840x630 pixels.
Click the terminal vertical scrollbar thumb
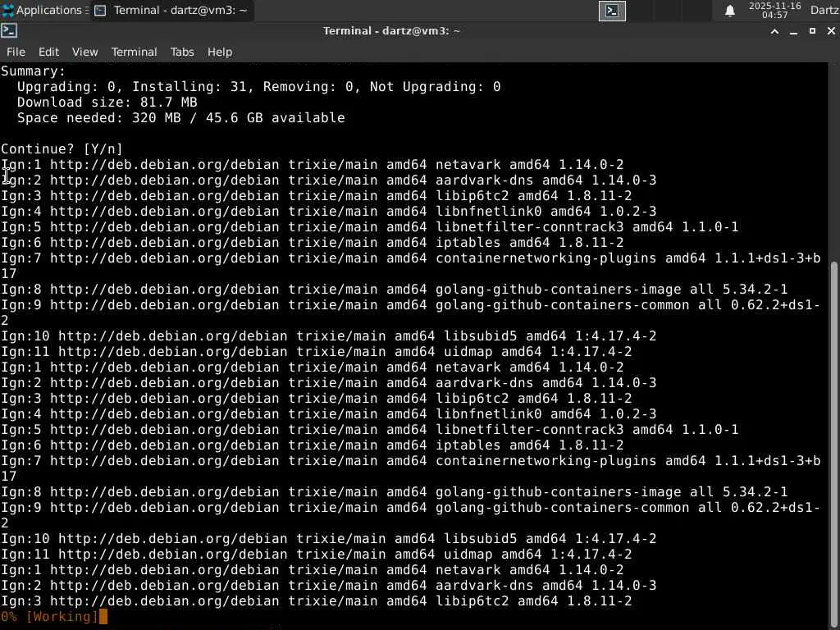pos(833,442)
